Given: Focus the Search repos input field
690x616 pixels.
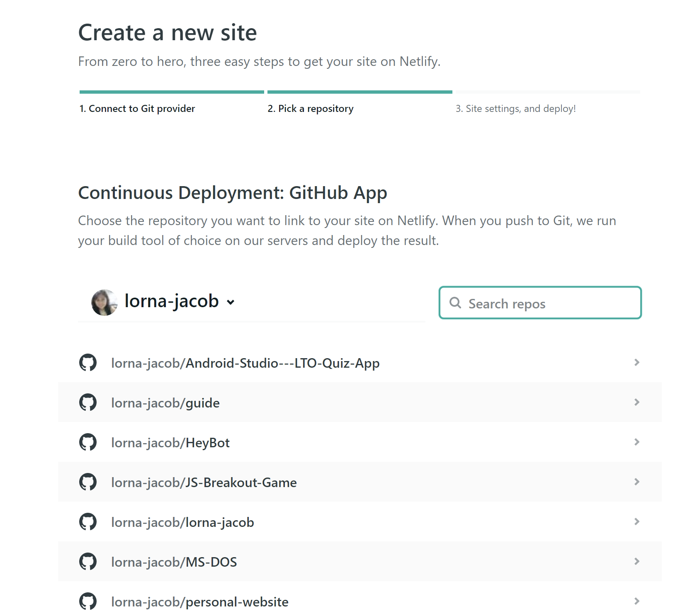Looking at the screenshot, I should [x=540, y=303].
